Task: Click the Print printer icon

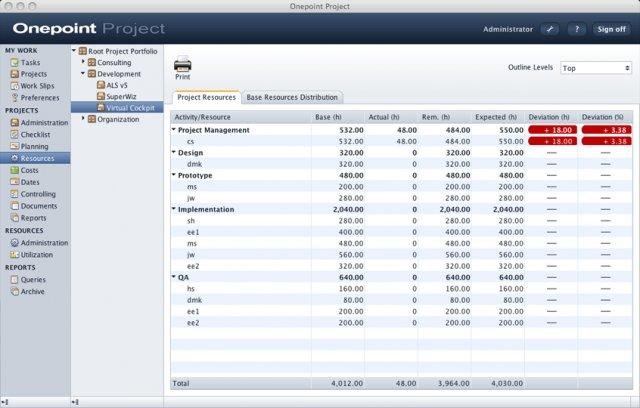Action: (x=182, y=65)
